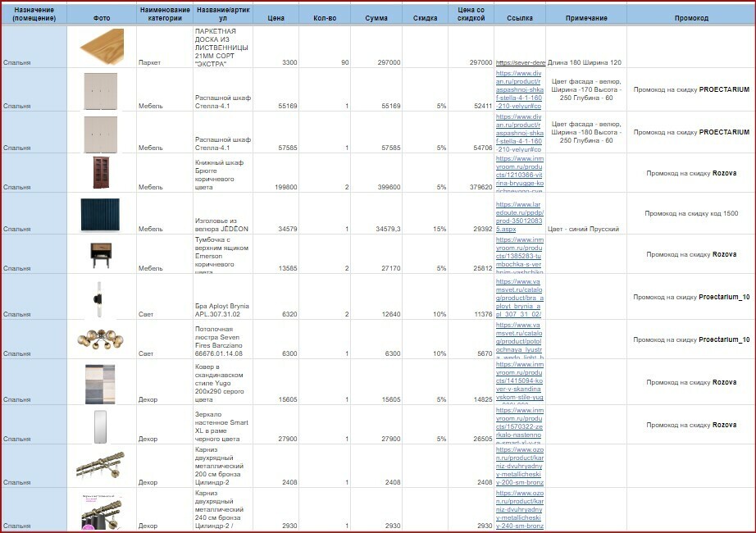The width and height of the screenshot is (756, 533).
Task: Click the parquet board photo
Action: tap(102, 46)
